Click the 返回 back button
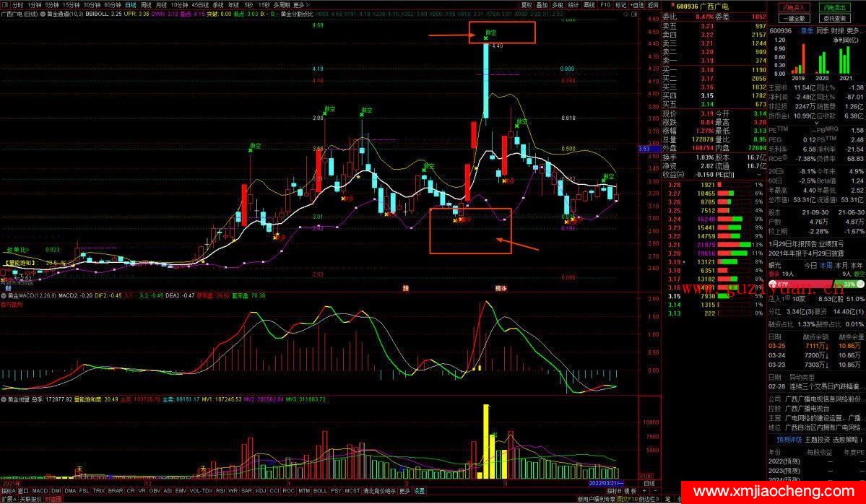This screenshot has width=866, height=504. tap(653, 4)
